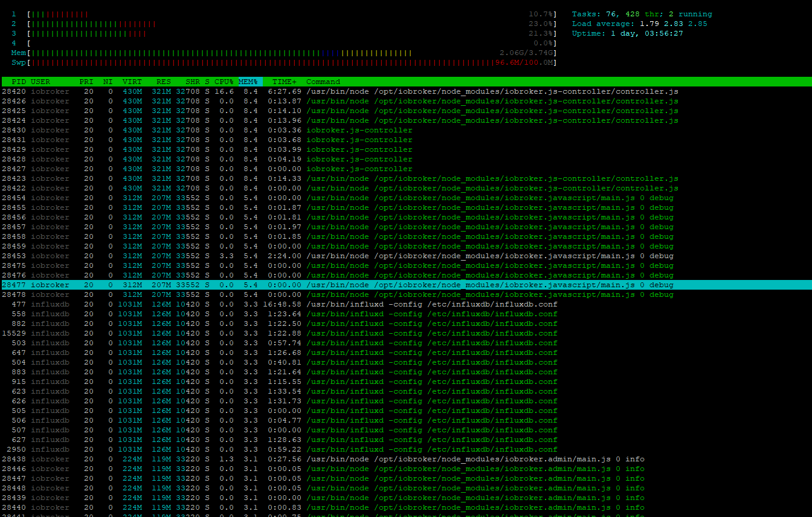Screen dimensions: 812x517
Task: Sort processes by the PID column header
Action: (19, 82)
